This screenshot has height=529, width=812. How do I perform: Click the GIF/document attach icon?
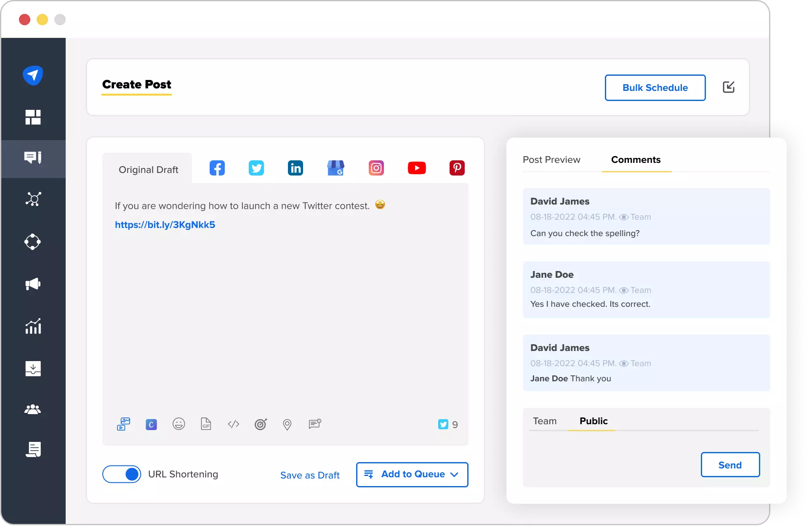pos(206,424)
